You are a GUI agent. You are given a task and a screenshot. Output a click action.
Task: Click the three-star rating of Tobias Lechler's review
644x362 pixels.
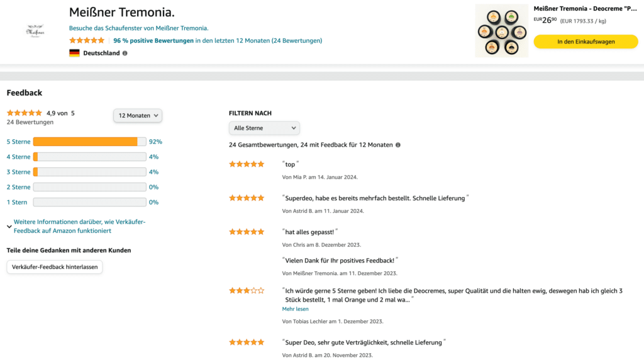click(247, 290)
